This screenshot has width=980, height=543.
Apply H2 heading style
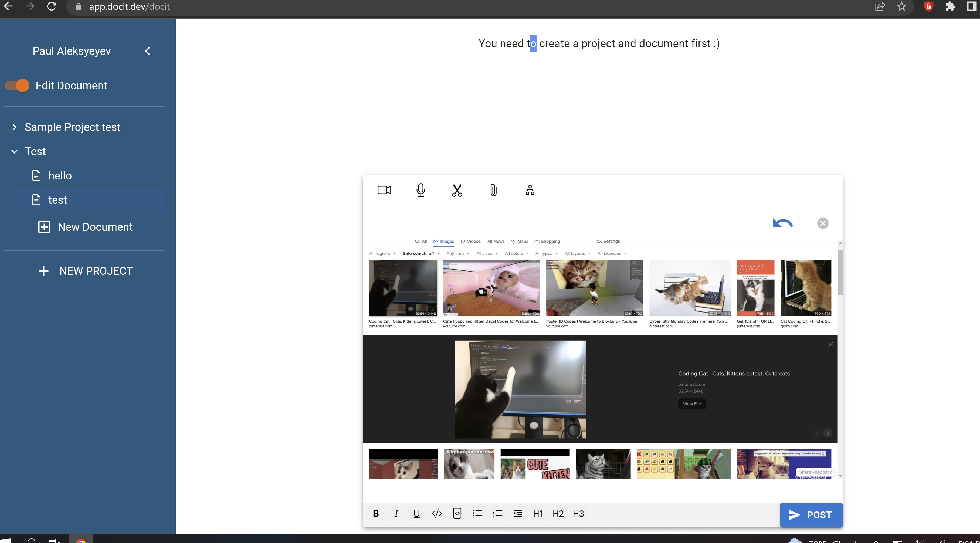[558, 514]
